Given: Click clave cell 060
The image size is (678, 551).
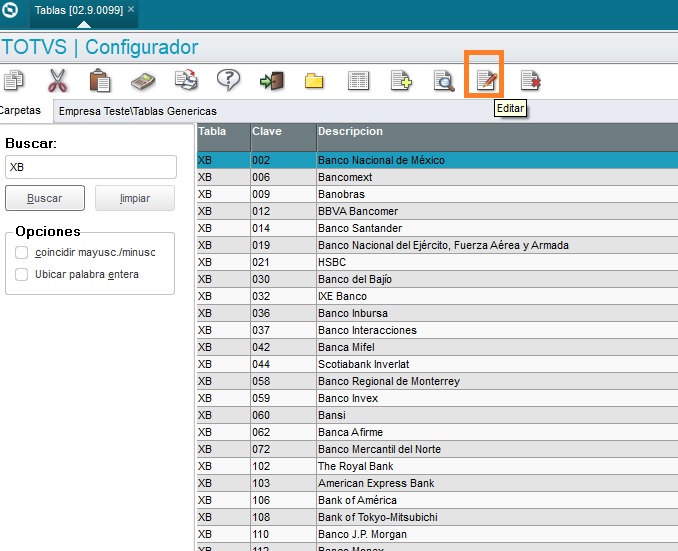Looking at the screenshot, I should tap(284, 415).
